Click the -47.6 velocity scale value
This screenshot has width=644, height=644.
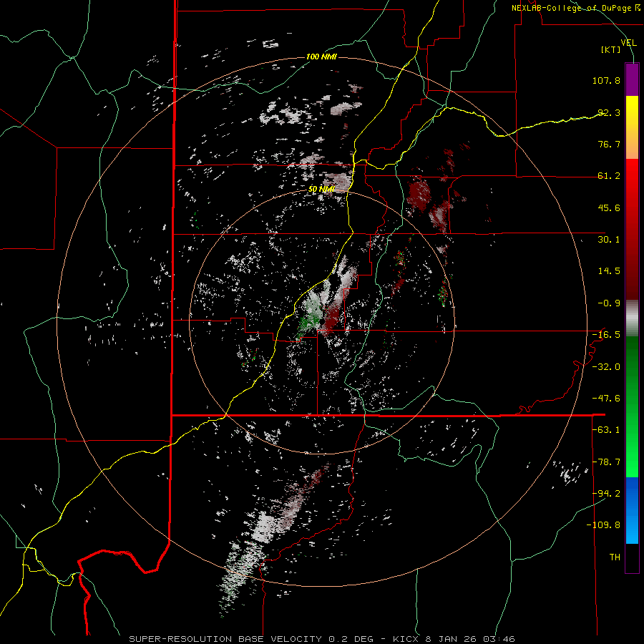pyautogui.click(x=606, y=399)
